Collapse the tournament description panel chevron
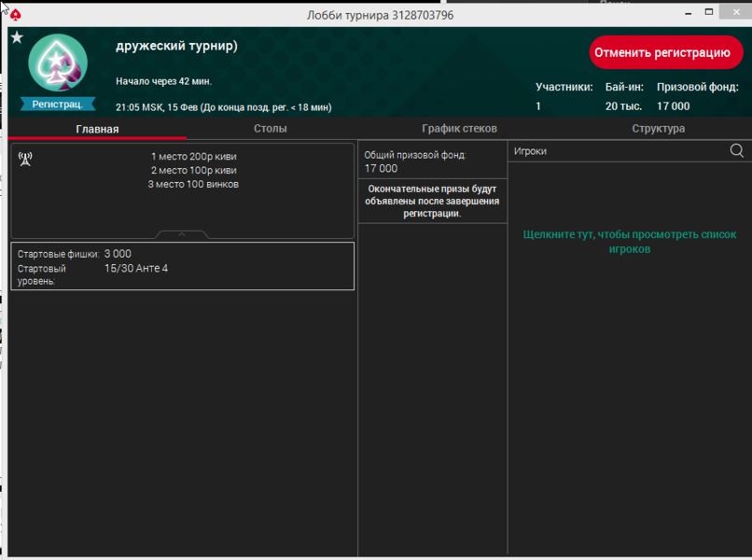 [x=182, y=234]
